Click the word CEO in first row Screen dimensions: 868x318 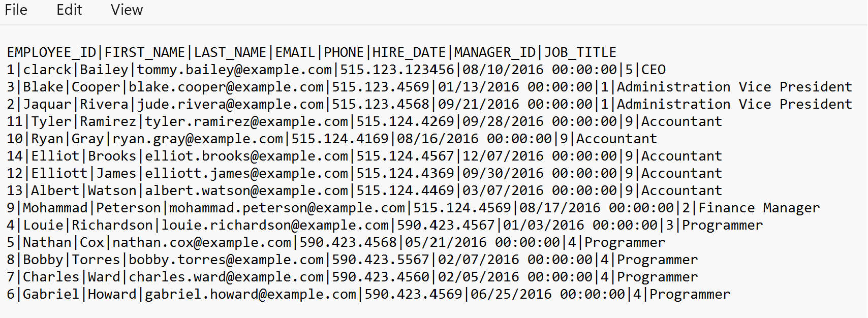(x=654, y=70)
